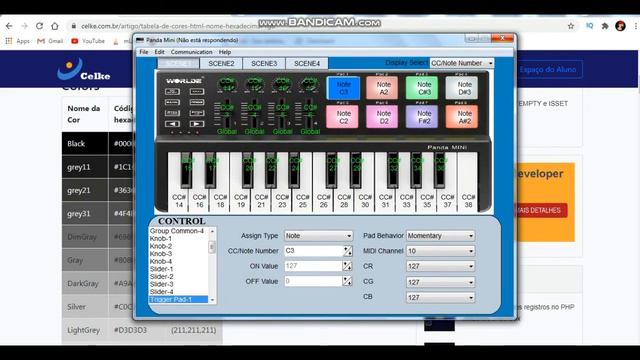
Task: Click the first rotary knob on Panda Mini
Action: (227, 85)
